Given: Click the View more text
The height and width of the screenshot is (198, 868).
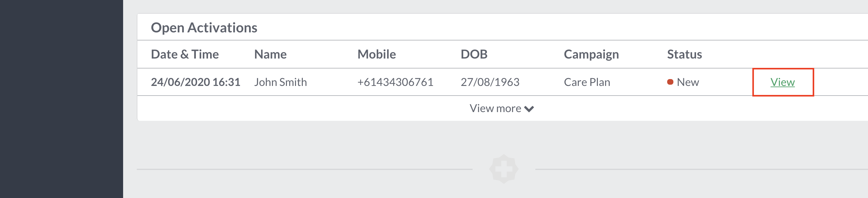Looking at the screenshot, I should [495, 109].
